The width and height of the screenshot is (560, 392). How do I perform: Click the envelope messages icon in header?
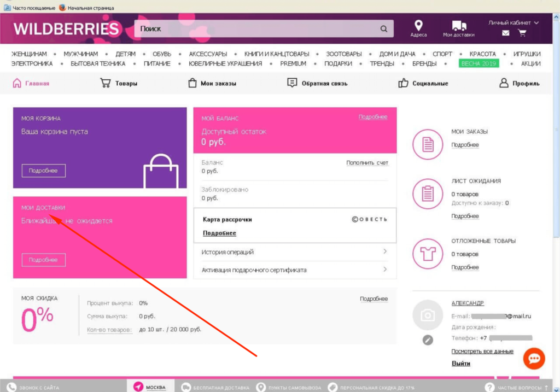(505, 33)
